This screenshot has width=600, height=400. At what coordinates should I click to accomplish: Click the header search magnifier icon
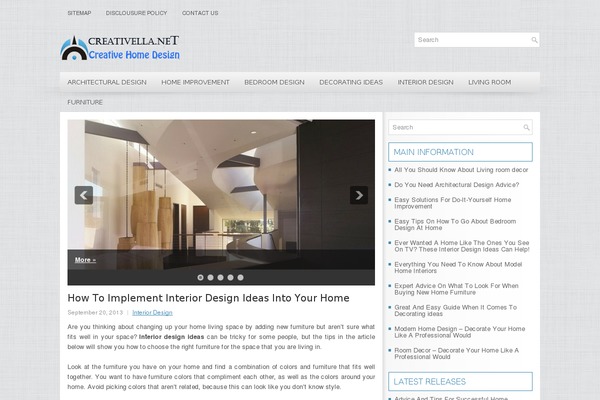pos(534,40)
